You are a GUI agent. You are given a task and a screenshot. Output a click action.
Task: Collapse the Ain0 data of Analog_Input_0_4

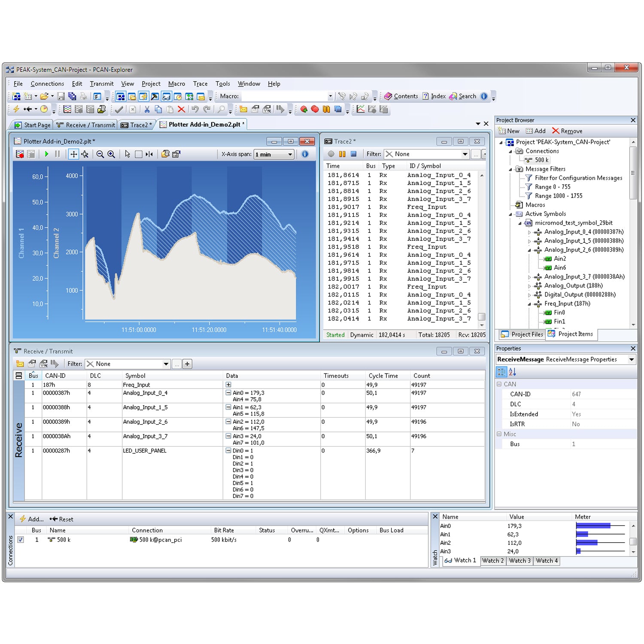[x=228, y=393]
